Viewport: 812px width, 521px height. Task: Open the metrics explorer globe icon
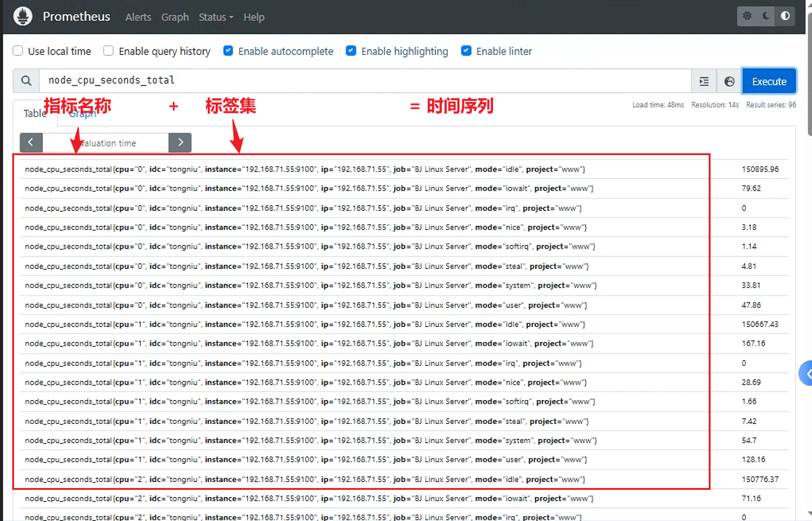click(x=729, y=81)
